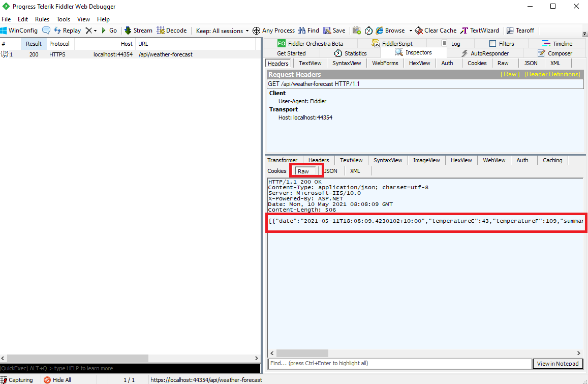Toggle Stream mode

pos(138,31)
